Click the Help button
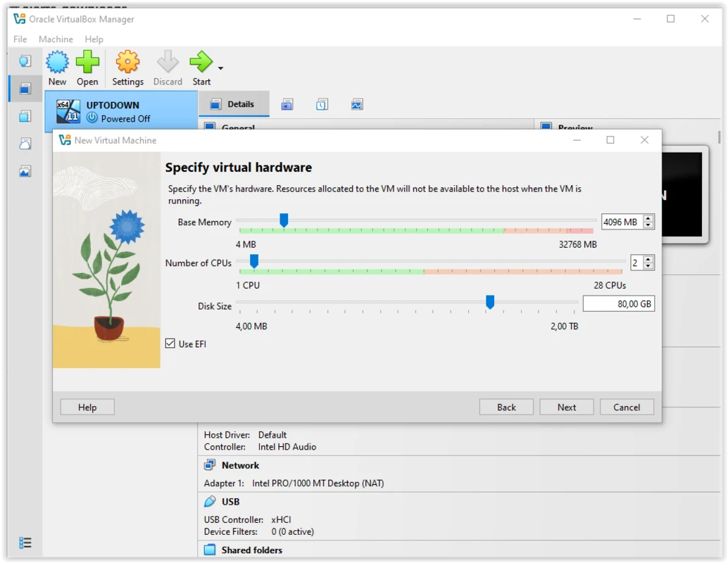 coord(87,407)
